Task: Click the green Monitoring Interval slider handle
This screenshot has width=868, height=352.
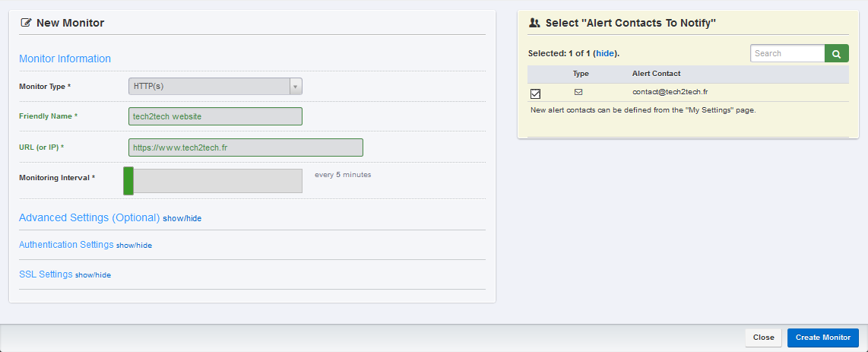Action: tap(128, 181)
